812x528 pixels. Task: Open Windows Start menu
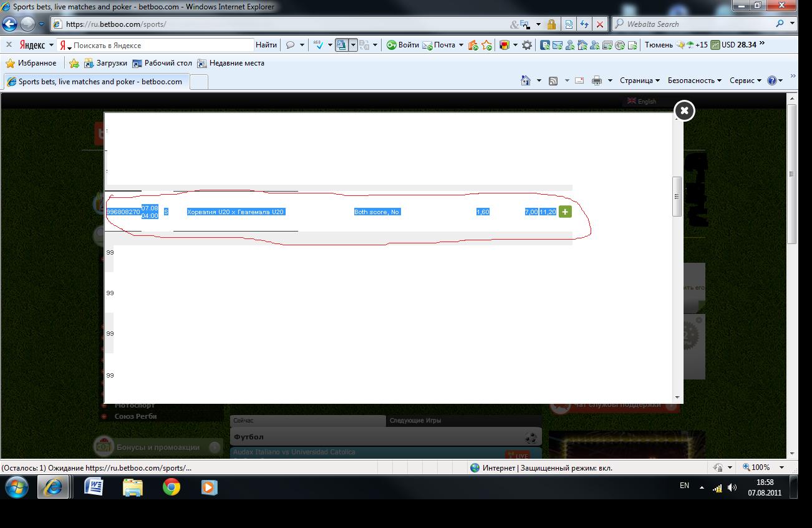[17, 487]
